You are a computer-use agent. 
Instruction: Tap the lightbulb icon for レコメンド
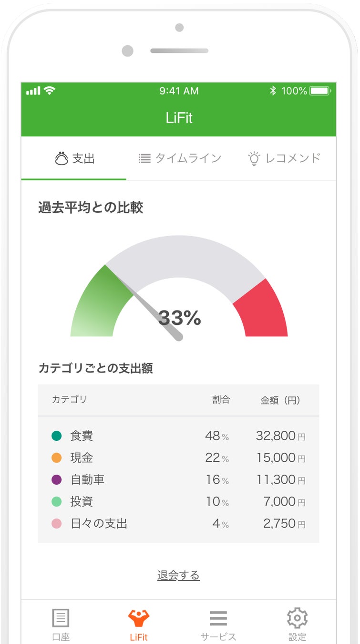tap(254, 158)
